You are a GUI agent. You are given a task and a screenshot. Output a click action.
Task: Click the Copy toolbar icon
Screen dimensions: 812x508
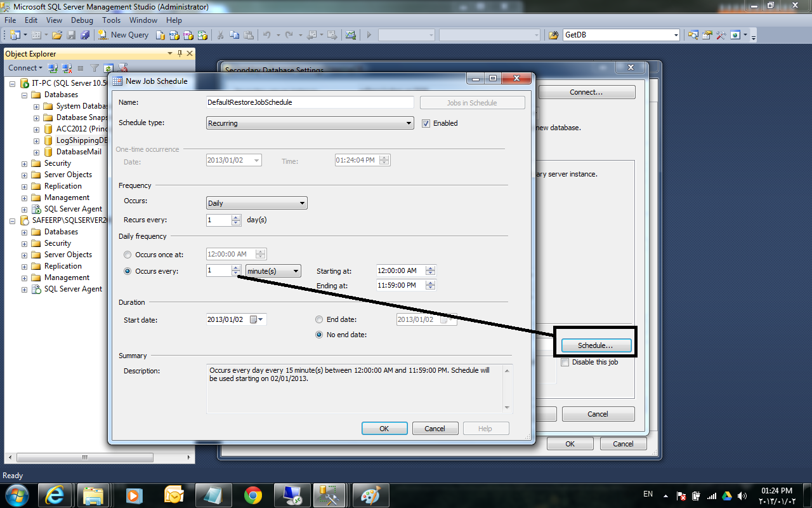click(235, 35)
